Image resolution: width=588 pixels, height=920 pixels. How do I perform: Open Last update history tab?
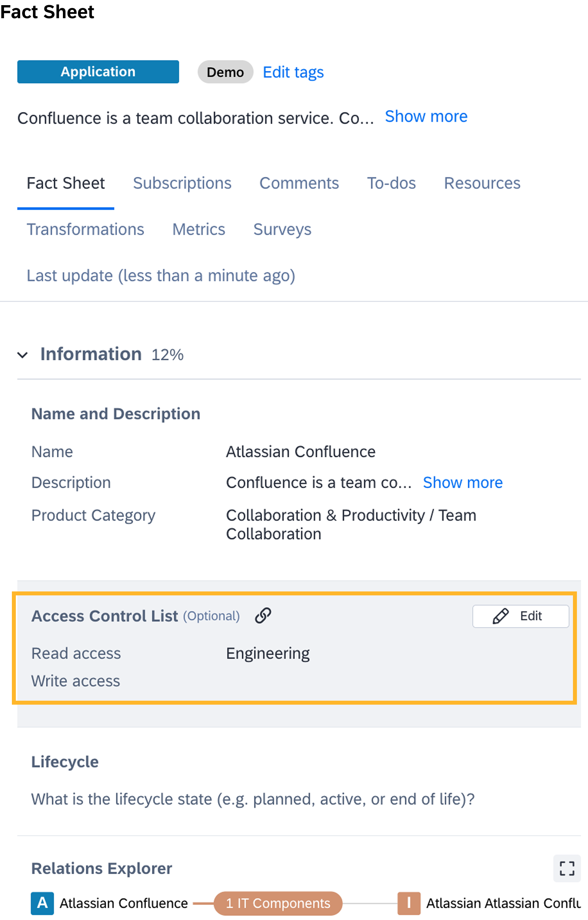click(161, 276)
